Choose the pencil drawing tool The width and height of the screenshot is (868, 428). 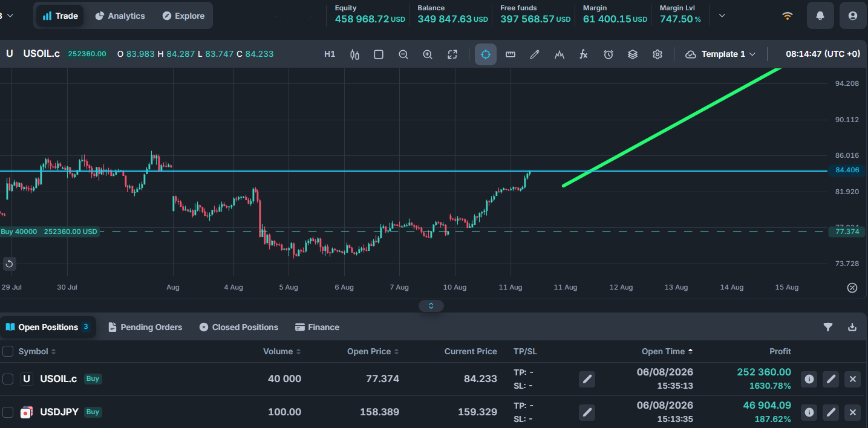(535, 54)
